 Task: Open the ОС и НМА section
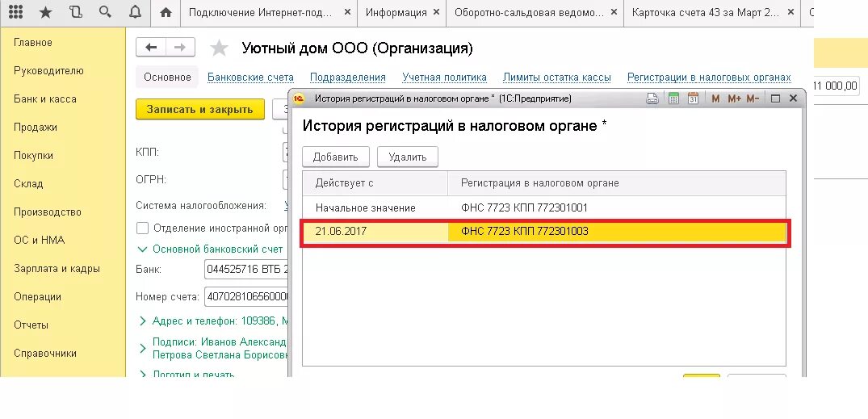tap(40, 241)
